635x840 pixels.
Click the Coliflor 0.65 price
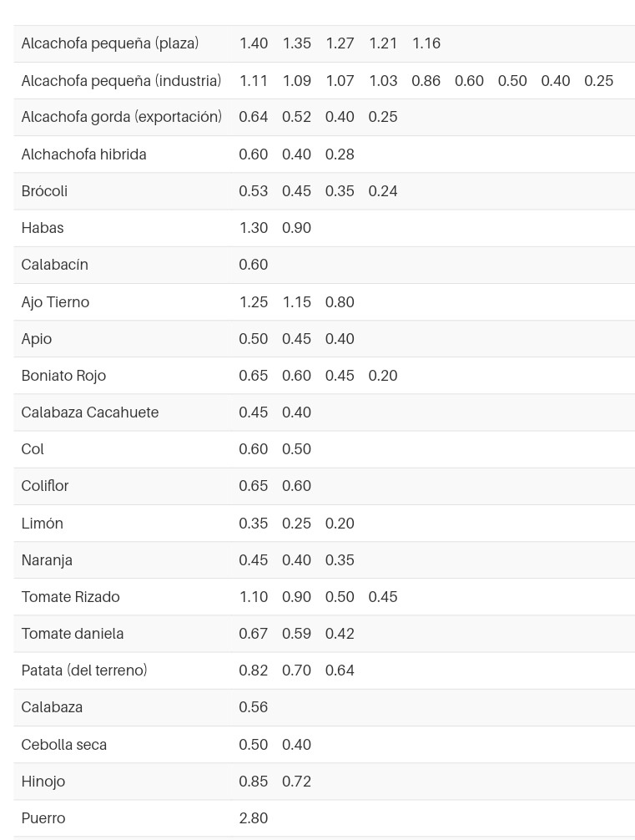tap(254, 486)
